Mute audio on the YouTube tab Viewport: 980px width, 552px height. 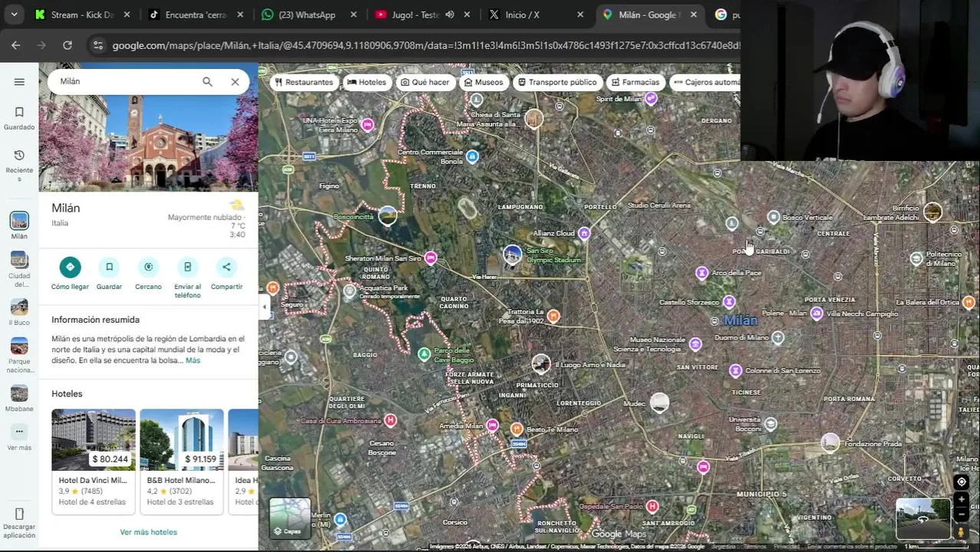(x=449, y=15)
